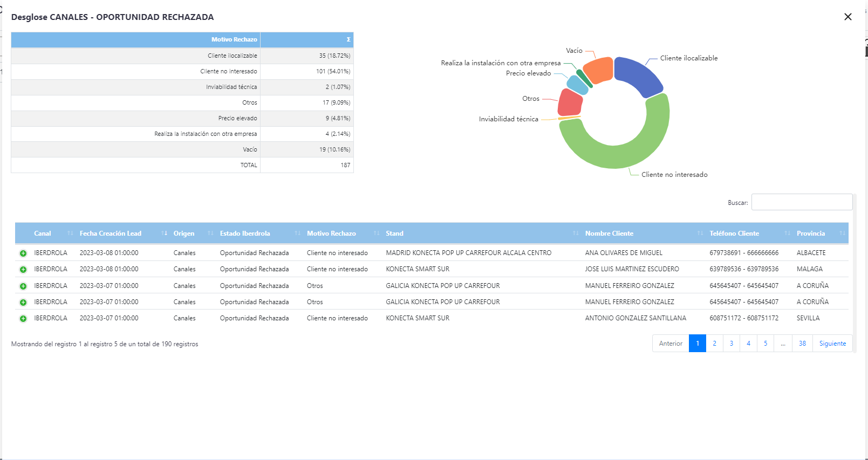Click the SEVILLA province cell
The height and width of the screenshot is (460, 868).
tap(808, 318)
